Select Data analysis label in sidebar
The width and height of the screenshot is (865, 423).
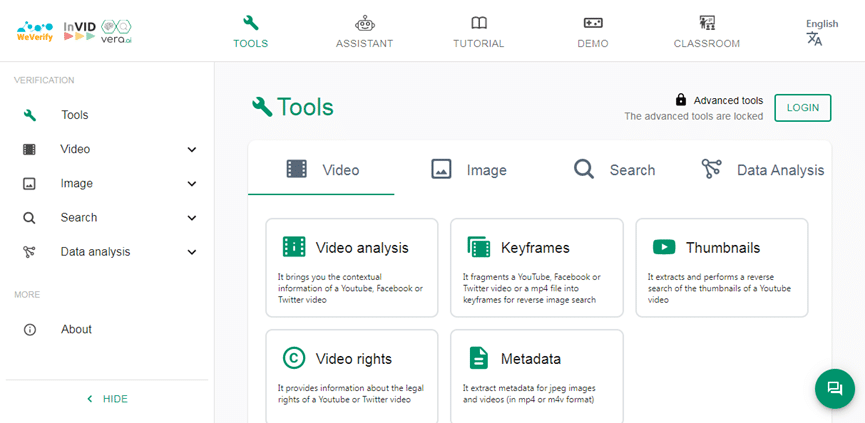tap(95, 252)
